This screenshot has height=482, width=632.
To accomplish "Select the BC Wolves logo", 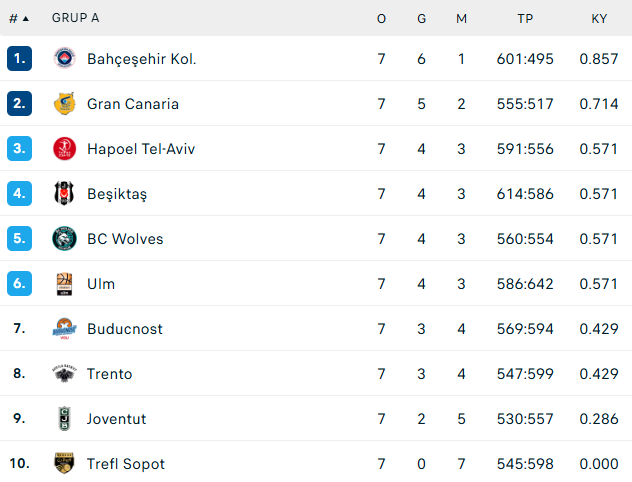I will click(64, 239).
